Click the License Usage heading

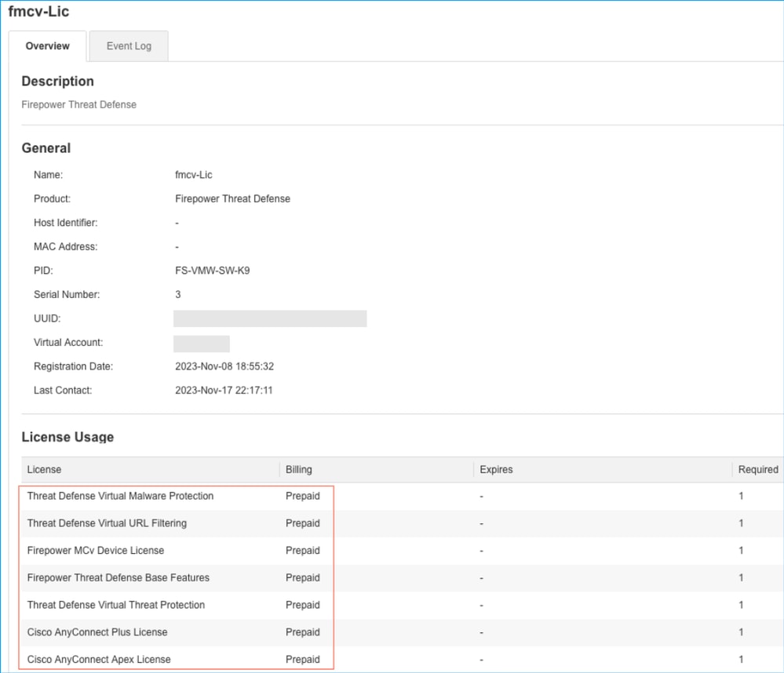(67, 437)
